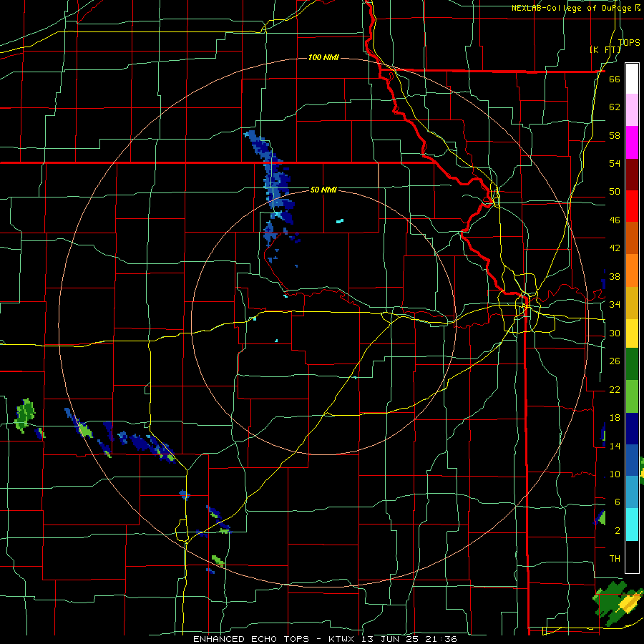Image resolution: width=644 pixels, height=644 pixels.
Task: Select the dark orange legend swatch
Action: [x=632, y=238]
